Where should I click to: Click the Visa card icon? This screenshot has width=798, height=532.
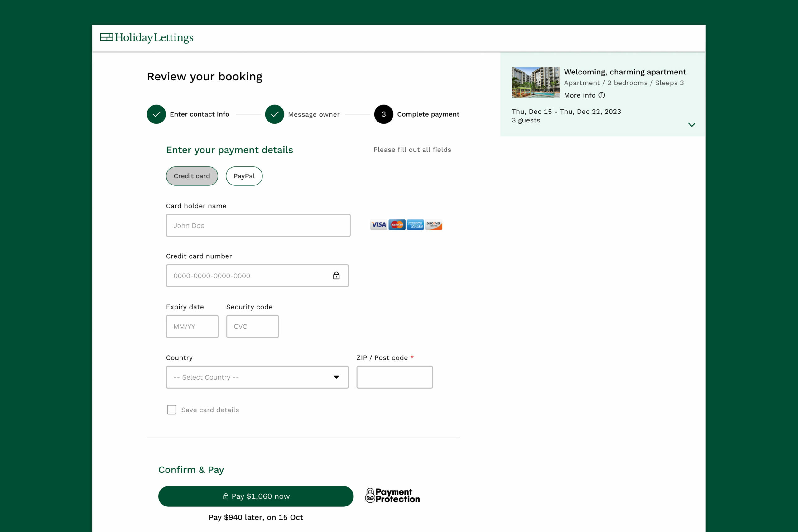[378, 225]
